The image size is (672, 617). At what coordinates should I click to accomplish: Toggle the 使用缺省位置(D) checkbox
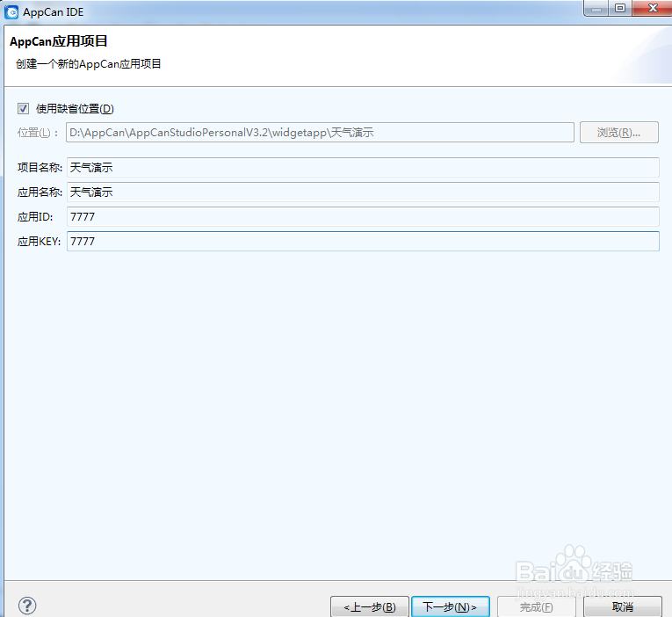click(23, 108)
